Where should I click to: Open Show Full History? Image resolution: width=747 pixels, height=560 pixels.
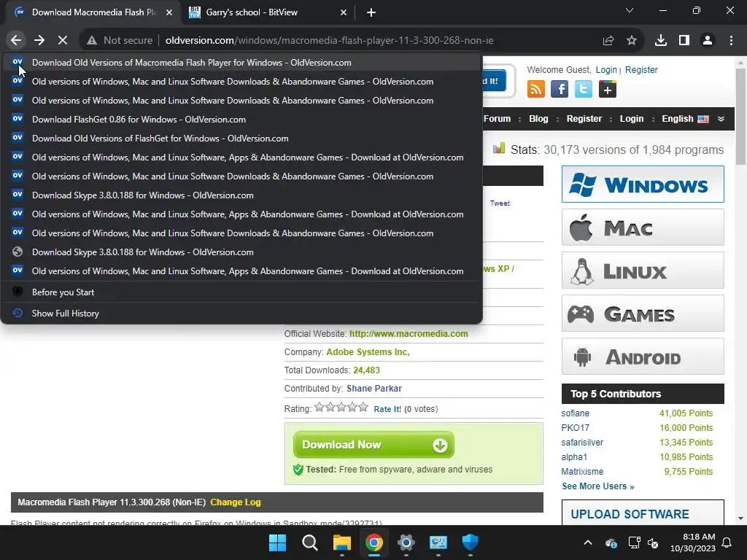point(241,314)
